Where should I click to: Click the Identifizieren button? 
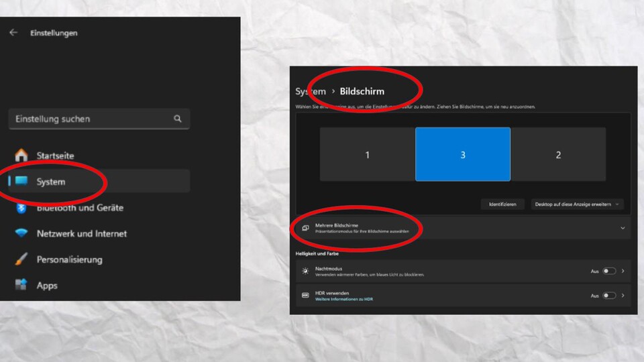[502, 204]
